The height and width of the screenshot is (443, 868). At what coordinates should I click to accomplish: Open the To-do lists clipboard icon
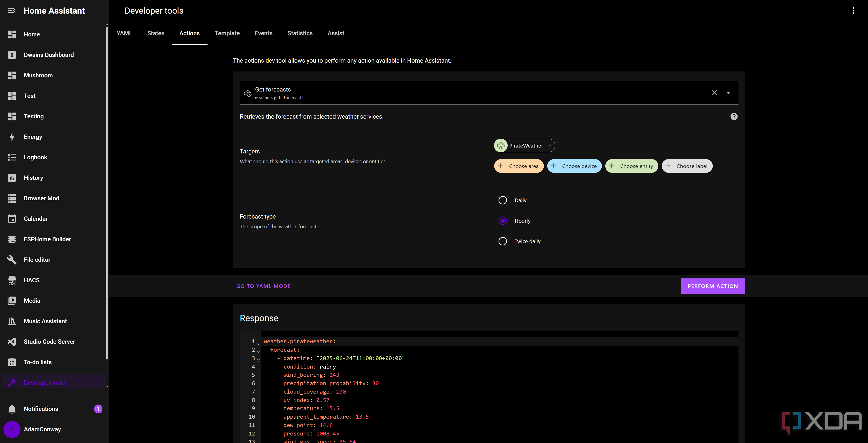click(12, 362)
